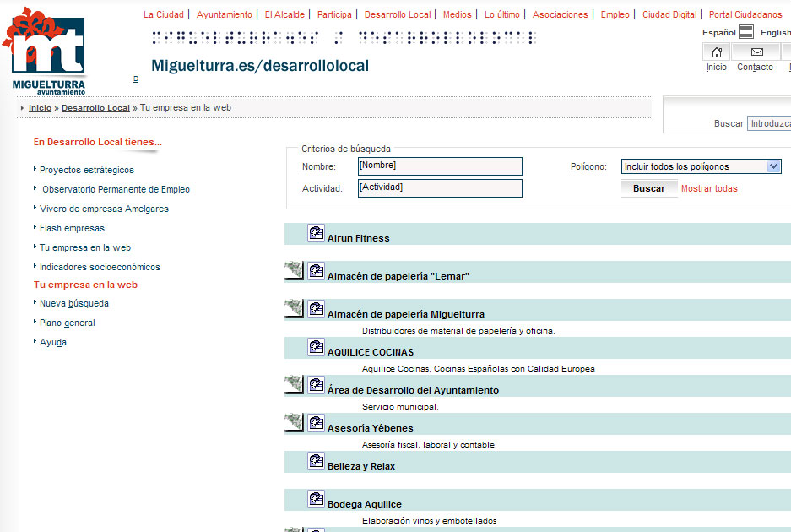Show map location for Almacén de papelería "Lemar"
The image size is (791, 532).
point(294,270)
